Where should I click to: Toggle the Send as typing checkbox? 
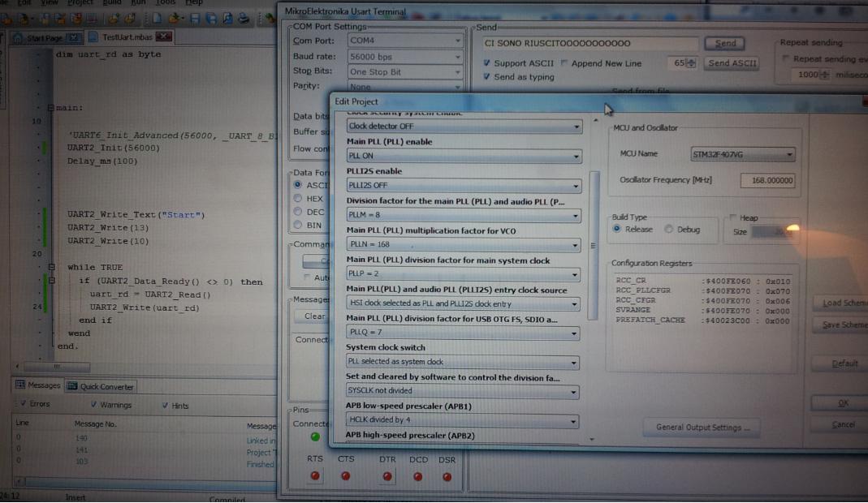click(486, 76)
